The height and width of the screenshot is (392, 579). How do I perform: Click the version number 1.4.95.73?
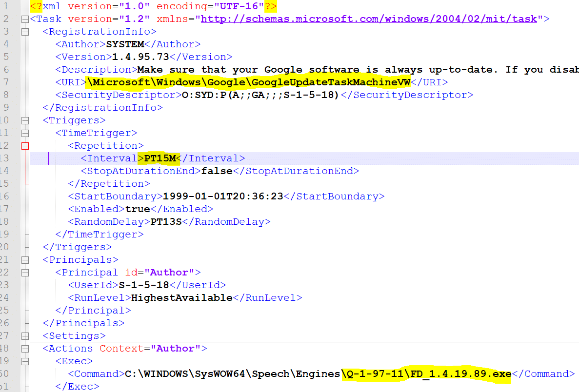tap(140, 57)
